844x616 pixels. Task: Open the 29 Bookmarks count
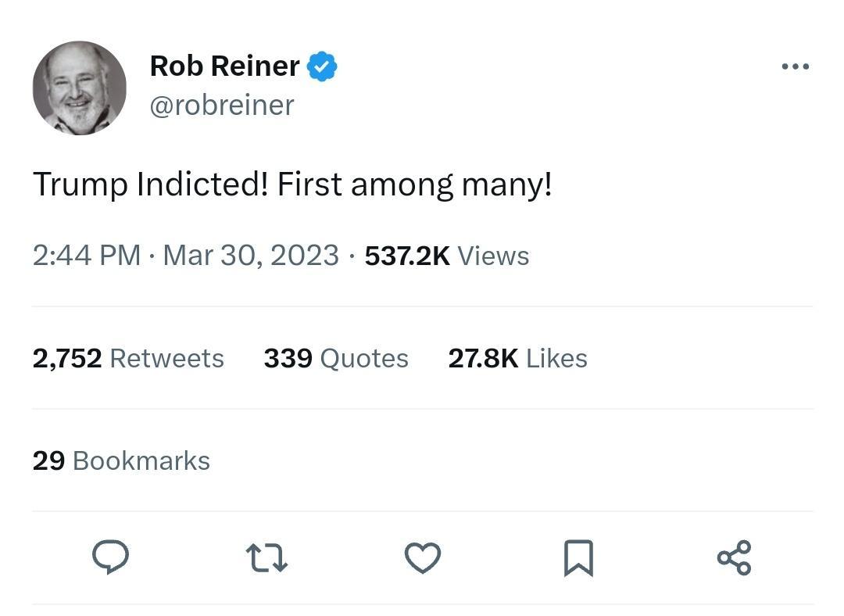pos(120,460)
